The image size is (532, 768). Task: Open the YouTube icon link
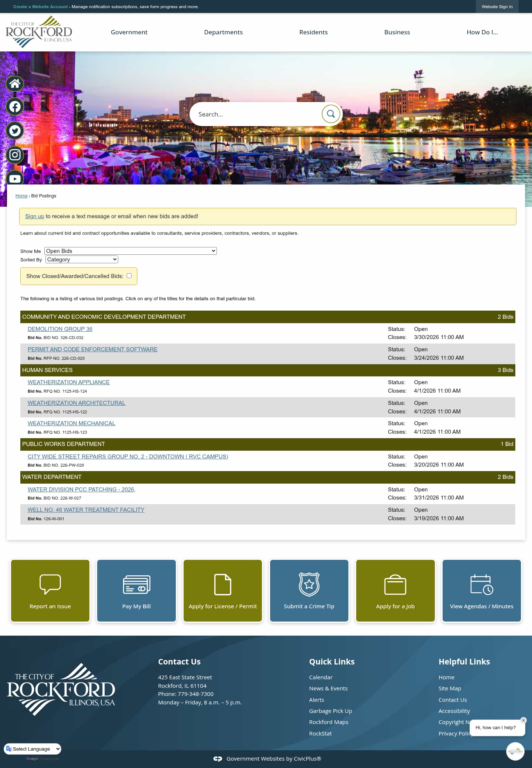tap(15, 178)
